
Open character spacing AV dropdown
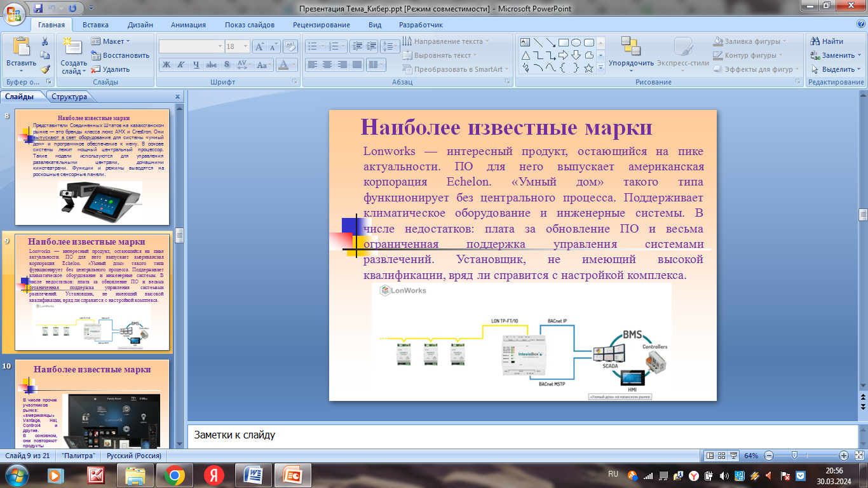point(244,64)
